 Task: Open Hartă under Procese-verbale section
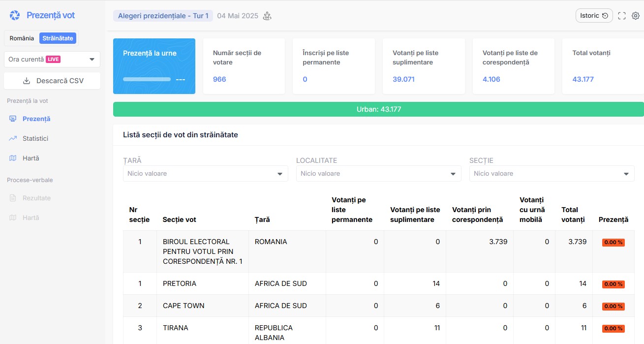(x=31, y=218)
